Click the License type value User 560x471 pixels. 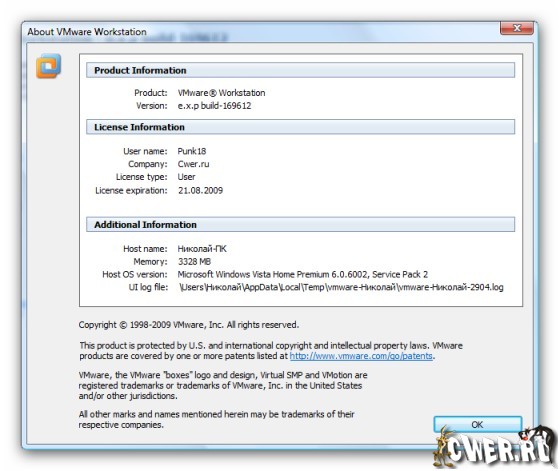186,177
